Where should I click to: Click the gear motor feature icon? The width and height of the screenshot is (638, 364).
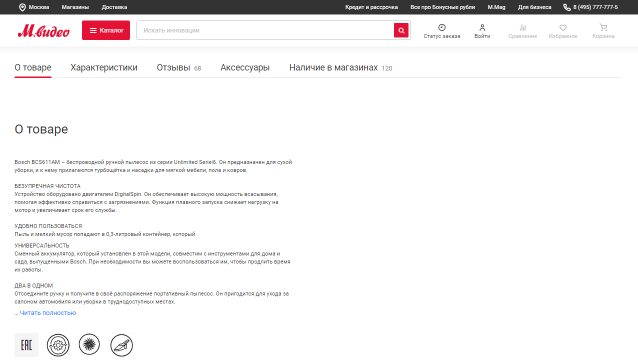[x=58, y=345]
